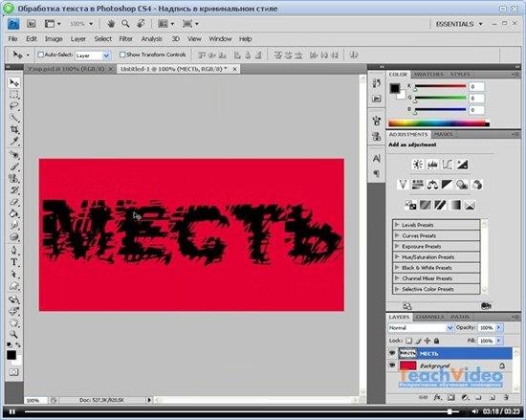Select the Crop tool
The width and height of the screenshot is (526, 420).
[x=13, y=130]
